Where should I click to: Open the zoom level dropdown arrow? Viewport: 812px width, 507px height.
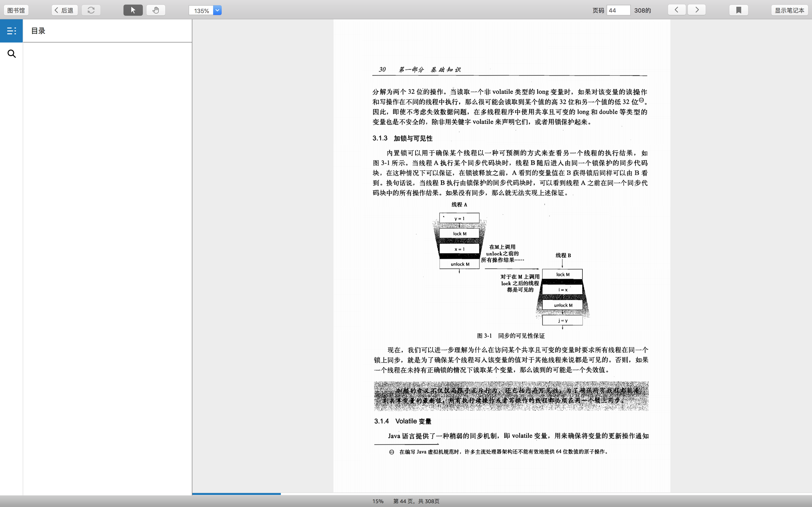click(218, 10)
